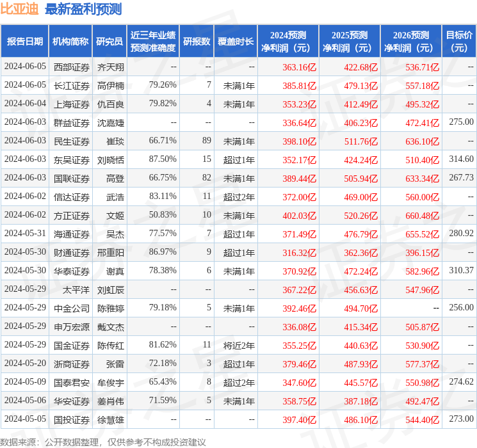The image size is (477, 448).
Task: Click 方正证券 institution cell
Action: (72, 216)
